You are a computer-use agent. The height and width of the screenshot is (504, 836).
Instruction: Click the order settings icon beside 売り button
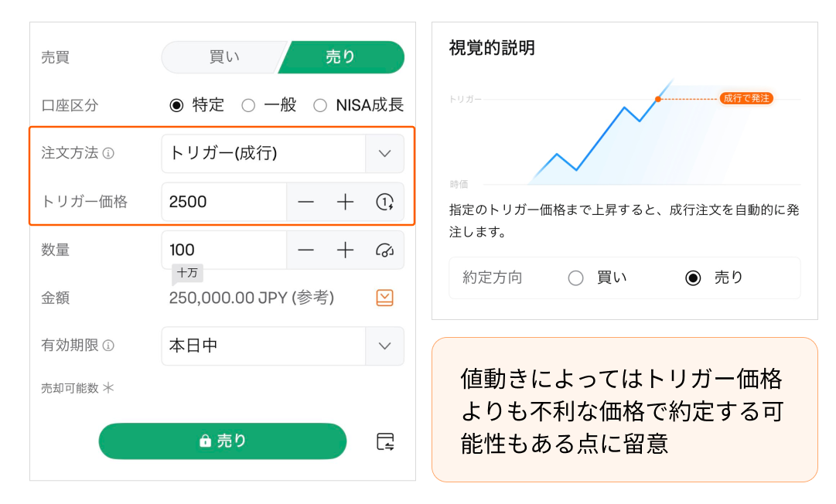(384, 441)
